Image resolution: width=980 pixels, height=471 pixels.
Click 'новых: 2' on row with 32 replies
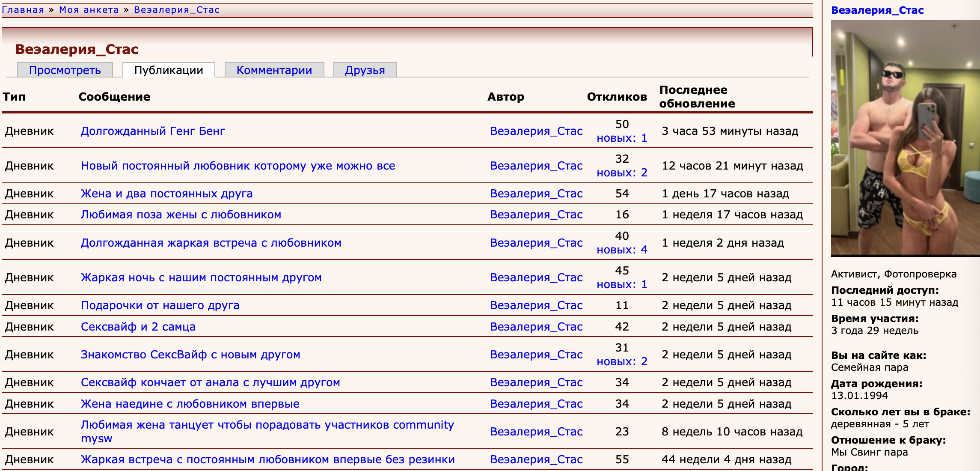click(622, 173)
